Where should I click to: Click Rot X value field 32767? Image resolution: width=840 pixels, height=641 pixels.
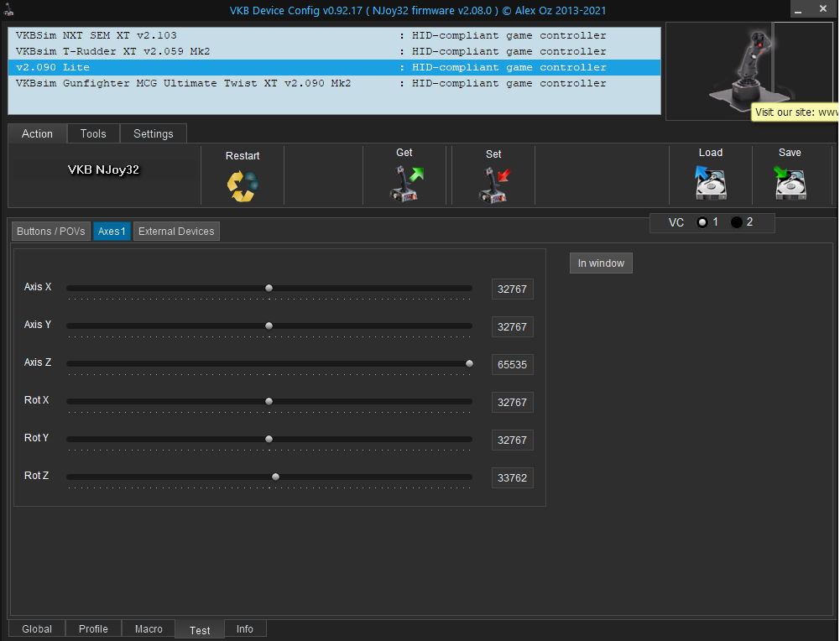pos(512,402)
